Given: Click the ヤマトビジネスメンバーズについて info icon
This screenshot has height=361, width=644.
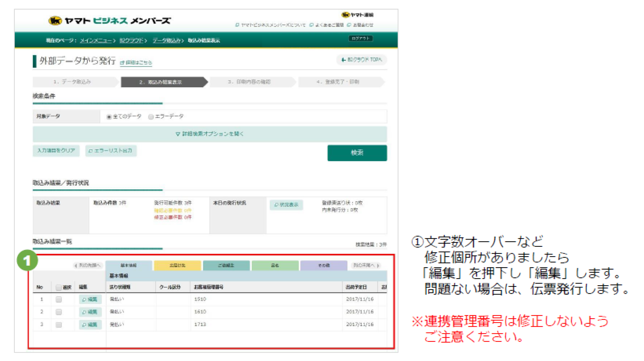Looking at the screenshot, I should point(237,25).
